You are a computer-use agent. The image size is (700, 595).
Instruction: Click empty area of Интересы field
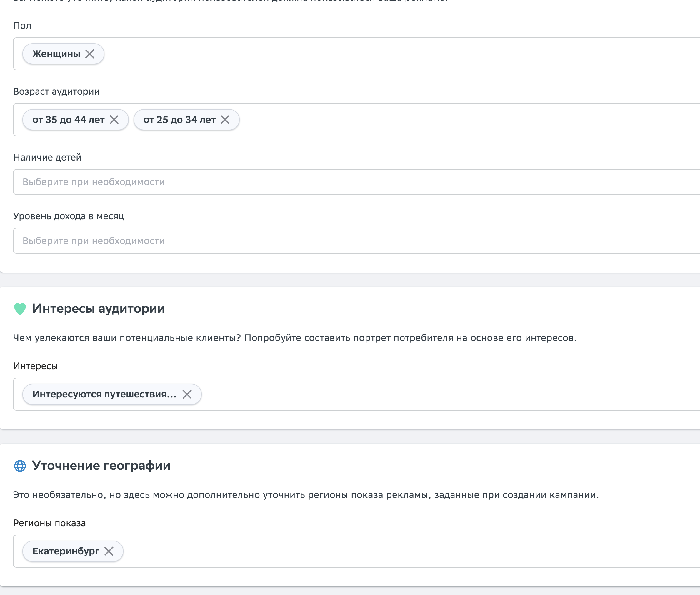439,394
